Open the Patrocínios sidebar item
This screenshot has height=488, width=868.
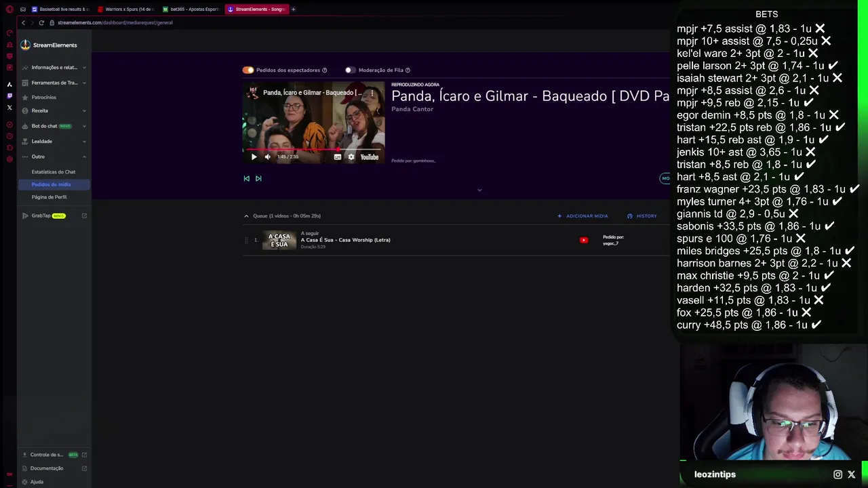(43, 97)
